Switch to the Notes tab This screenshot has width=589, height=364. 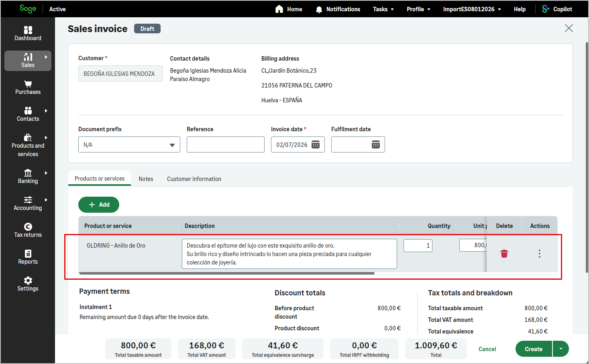tap(146, 179)
